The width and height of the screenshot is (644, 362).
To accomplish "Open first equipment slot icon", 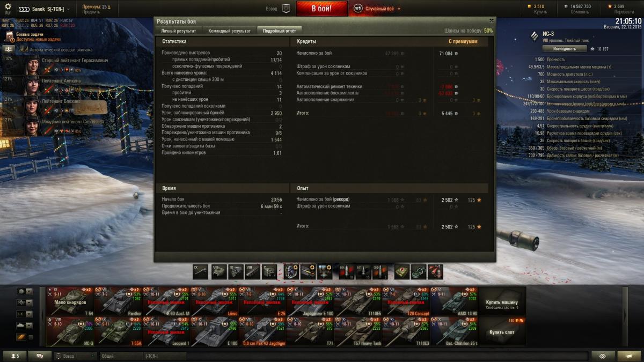I will [x=291, y=271].
